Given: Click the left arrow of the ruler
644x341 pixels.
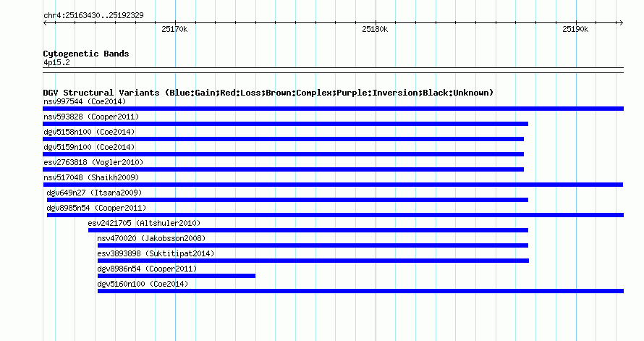Looking at the screenshot, I should tap(45, 23).
